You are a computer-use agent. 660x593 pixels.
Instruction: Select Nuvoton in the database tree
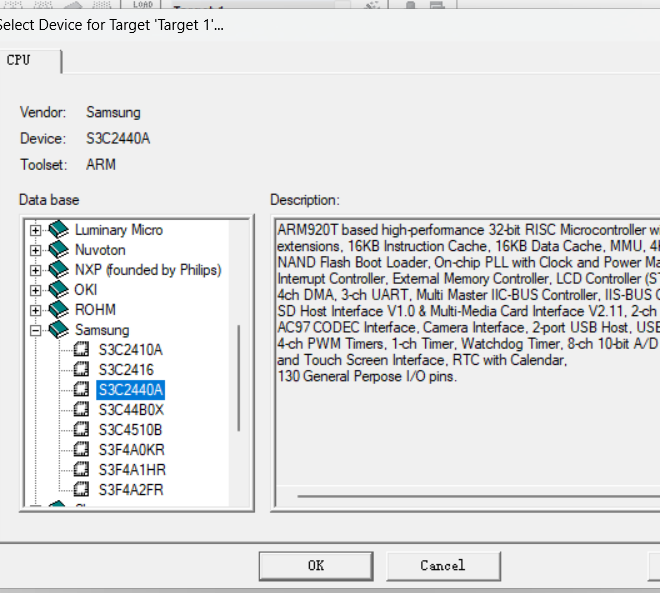click(x=100, y=250)
